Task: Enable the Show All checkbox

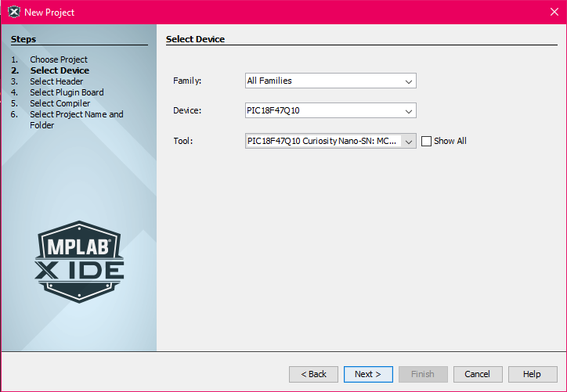Action: [426, 141]
